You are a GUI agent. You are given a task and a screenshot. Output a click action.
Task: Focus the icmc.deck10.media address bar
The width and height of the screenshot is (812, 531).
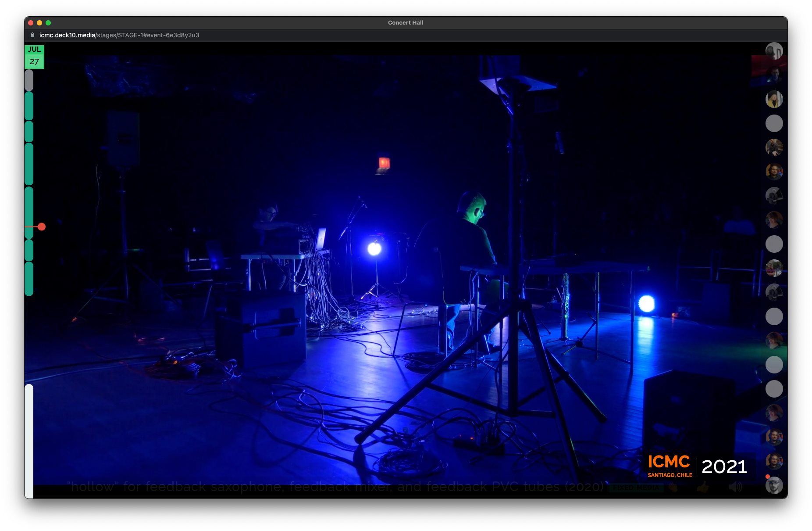119,35
